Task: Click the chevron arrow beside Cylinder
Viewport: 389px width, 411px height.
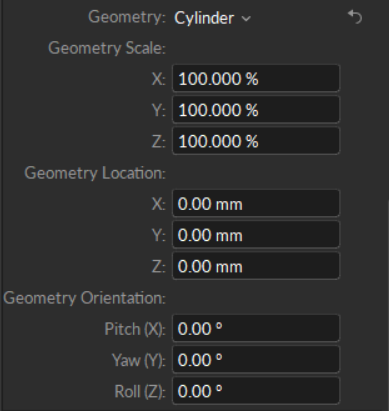Action: coord(246,19)
